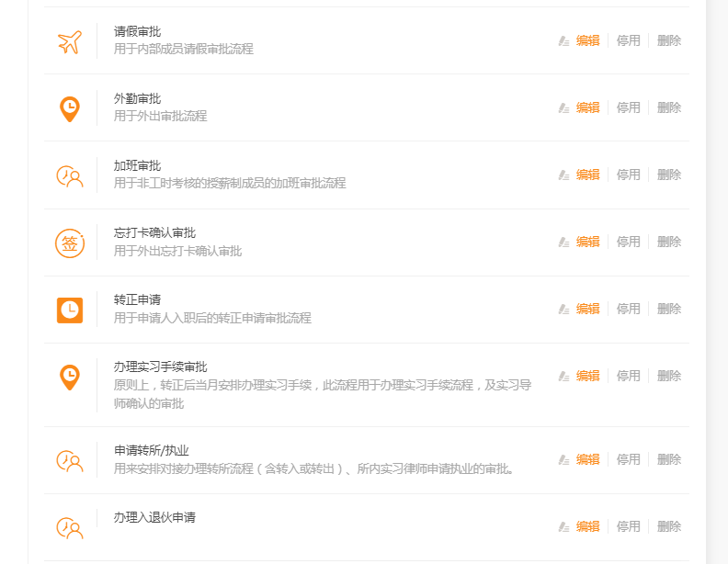Edit the 办理入退伙申请 workflow

click(x=588, y=526)
